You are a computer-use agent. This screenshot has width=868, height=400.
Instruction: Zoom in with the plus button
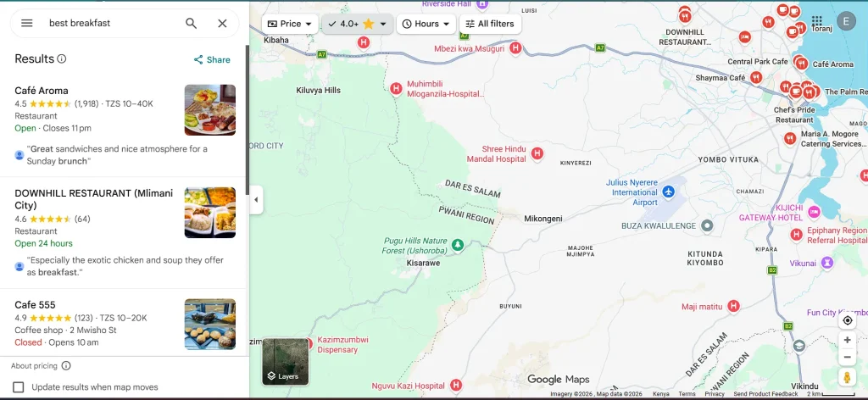click(847, 340)
